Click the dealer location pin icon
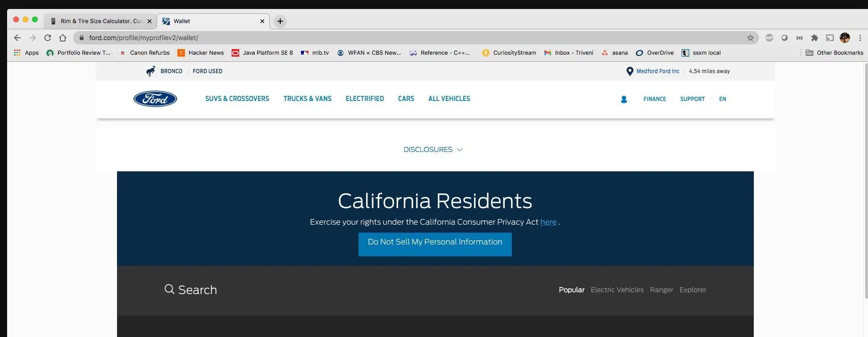 point(629,71)
